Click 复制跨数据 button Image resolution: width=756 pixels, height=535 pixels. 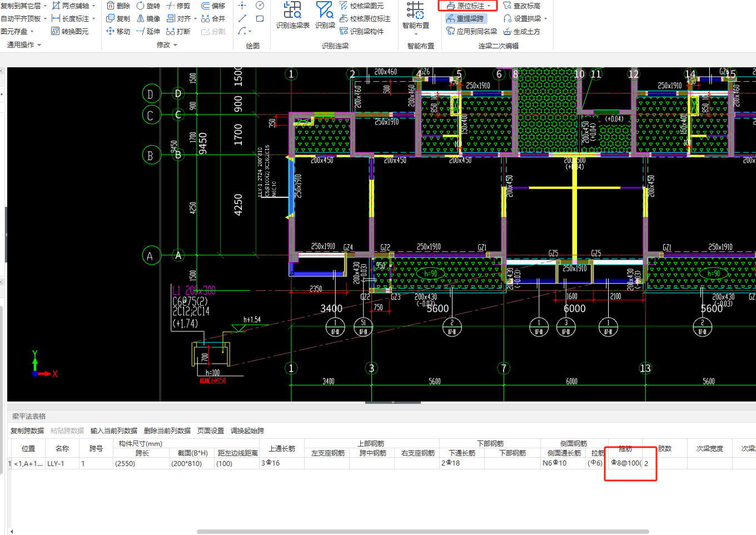(x=27, y=430)
